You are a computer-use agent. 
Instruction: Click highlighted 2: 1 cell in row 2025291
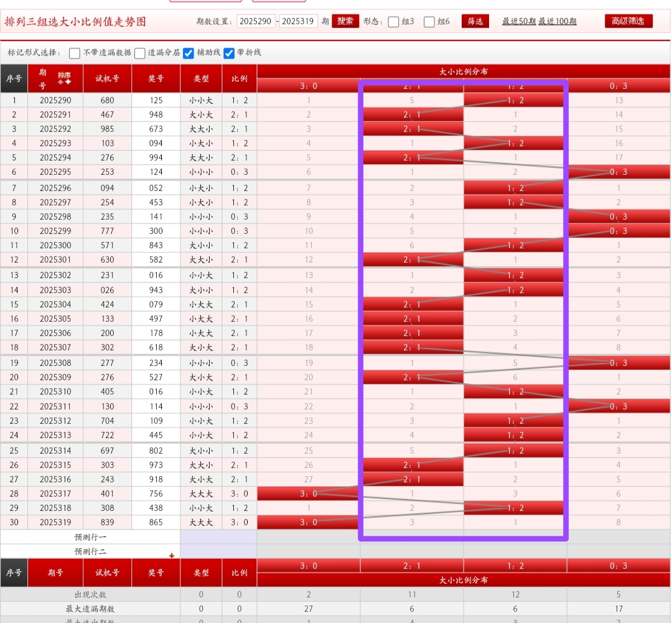pos(412,115)
